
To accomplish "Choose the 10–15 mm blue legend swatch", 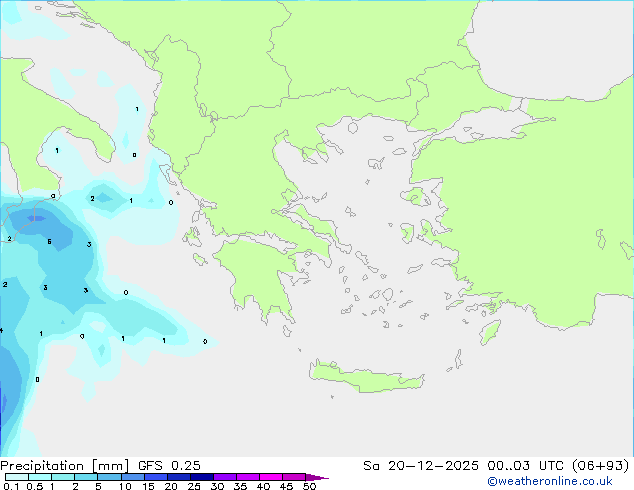I will pos(133,477).
